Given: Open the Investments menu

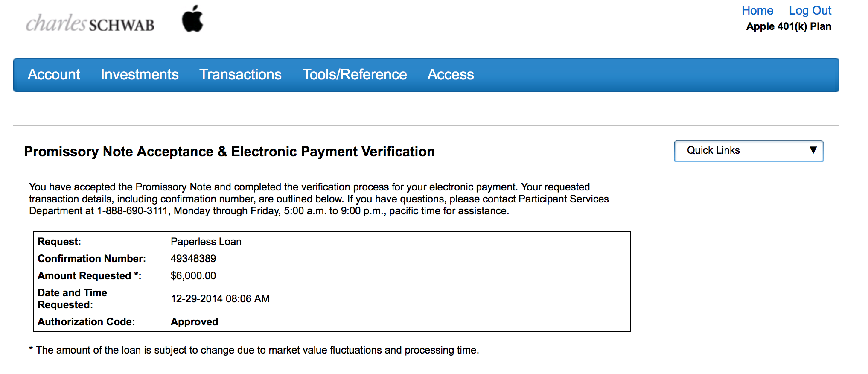Looking at the screenshot, I should click(140, 75).
